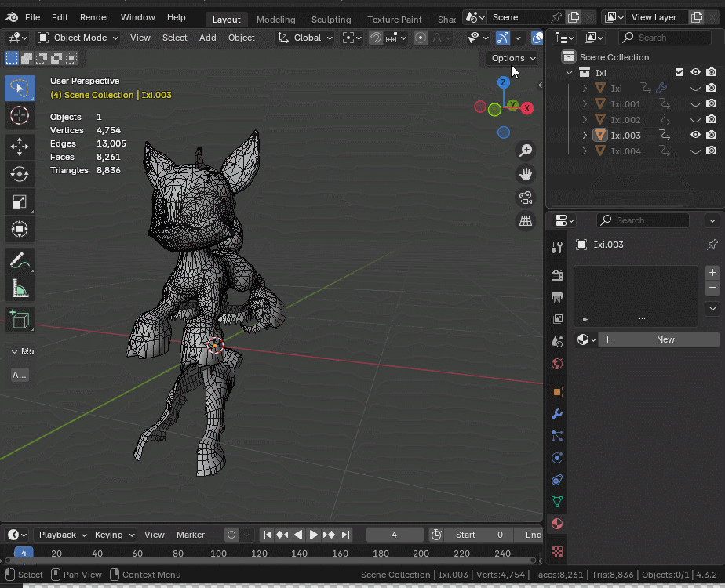Screen dimensions: 725x588
Task: Hide Ixi.003 in viewport with eye icon
Action: click(695, 135)
